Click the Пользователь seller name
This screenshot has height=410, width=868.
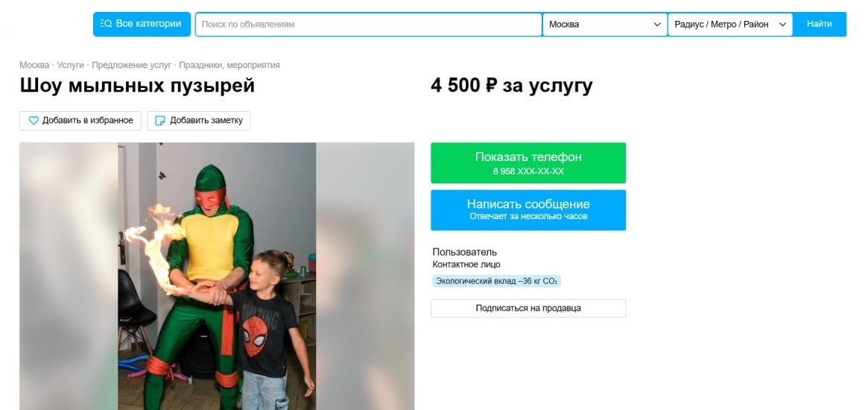[464, 253]
